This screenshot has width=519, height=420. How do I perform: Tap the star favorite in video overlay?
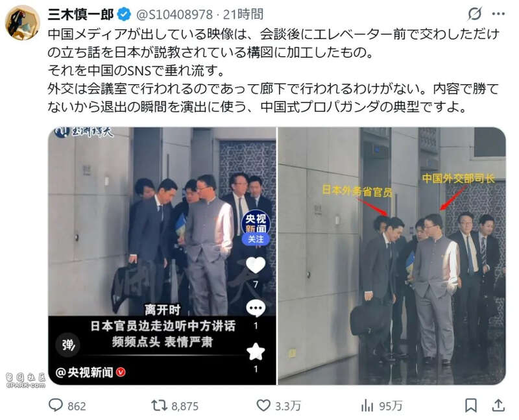[256, 352]
